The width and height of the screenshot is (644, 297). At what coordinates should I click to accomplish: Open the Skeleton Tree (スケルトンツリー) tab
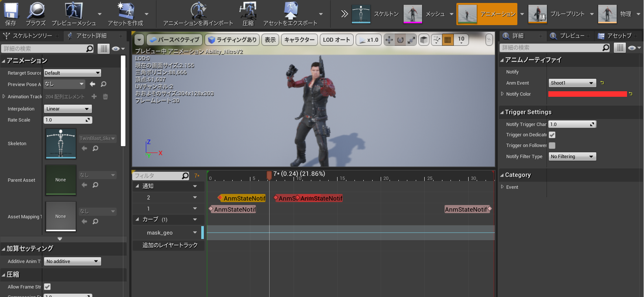(32, 36)
